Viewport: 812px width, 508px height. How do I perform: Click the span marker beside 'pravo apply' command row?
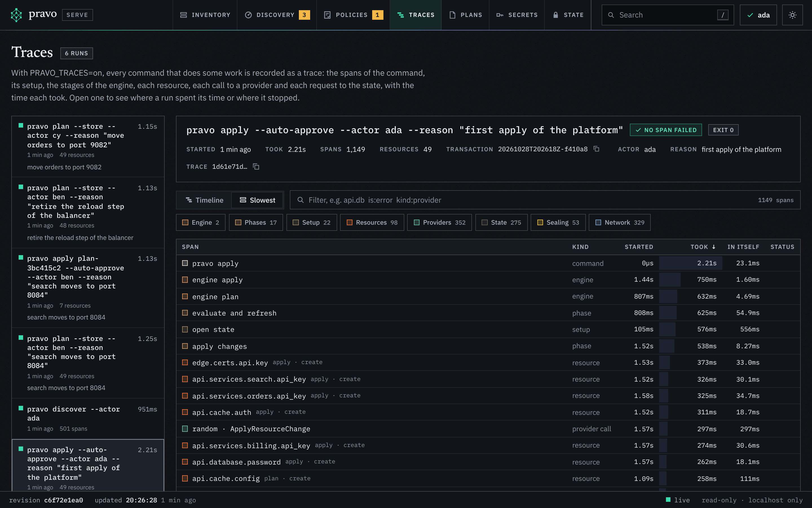click(185, 263)
